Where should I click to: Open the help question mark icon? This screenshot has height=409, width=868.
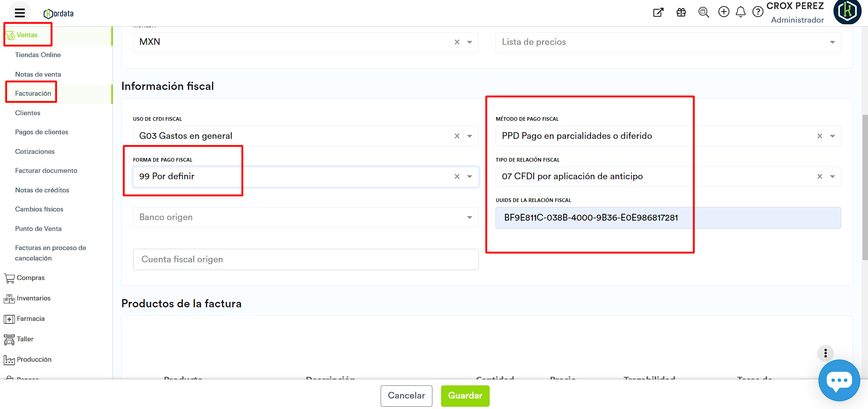[x=758, y=12]
